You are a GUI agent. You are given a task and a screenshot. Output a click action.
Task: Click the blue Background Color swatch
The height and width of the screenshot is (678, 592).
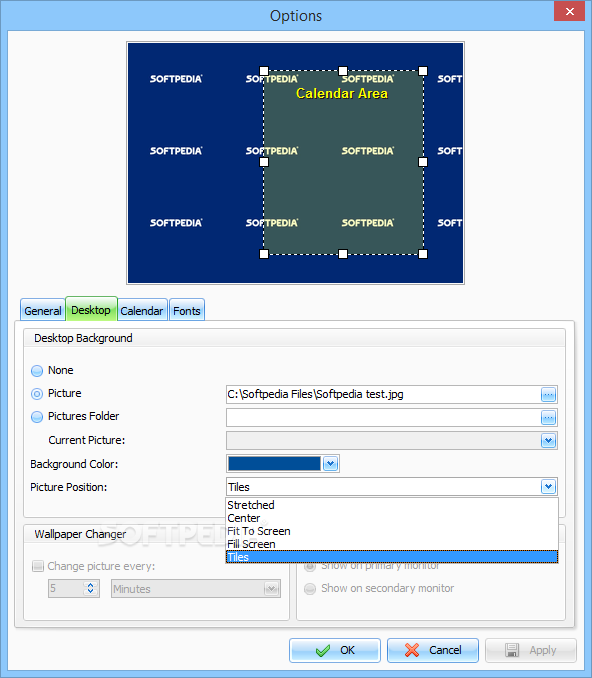[274, 464]
